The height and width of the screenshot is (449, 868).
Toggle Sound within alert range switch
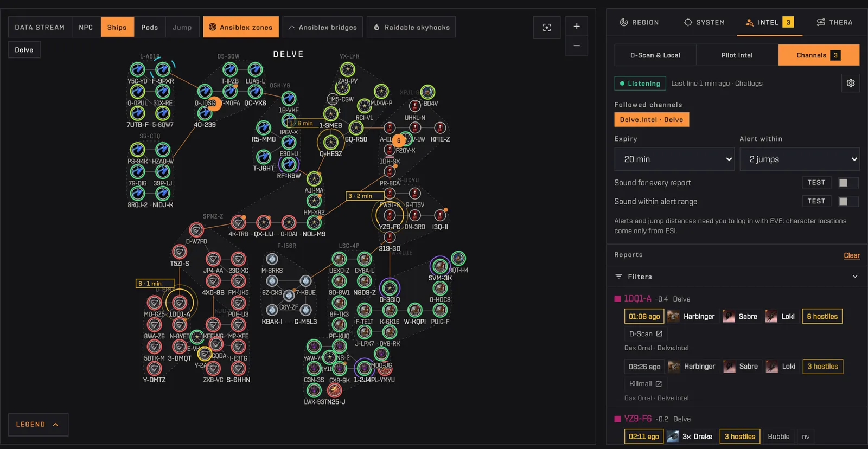pos(848,201)
